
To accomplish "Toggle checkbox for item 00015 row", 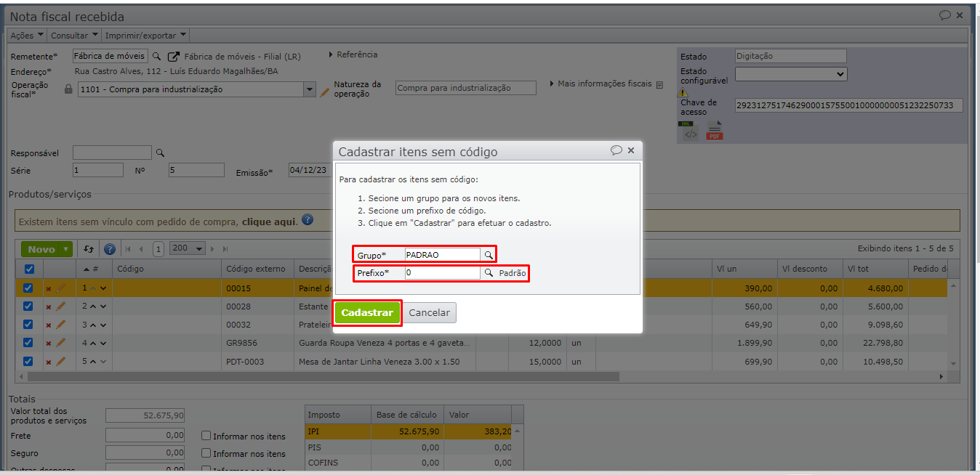I will [28, 288].
